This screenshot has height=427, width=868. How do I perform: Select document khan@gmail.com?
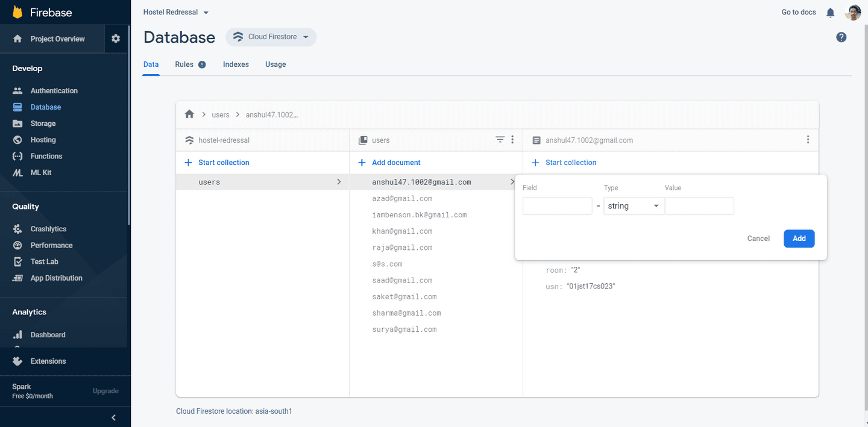[x=402, y=231]
